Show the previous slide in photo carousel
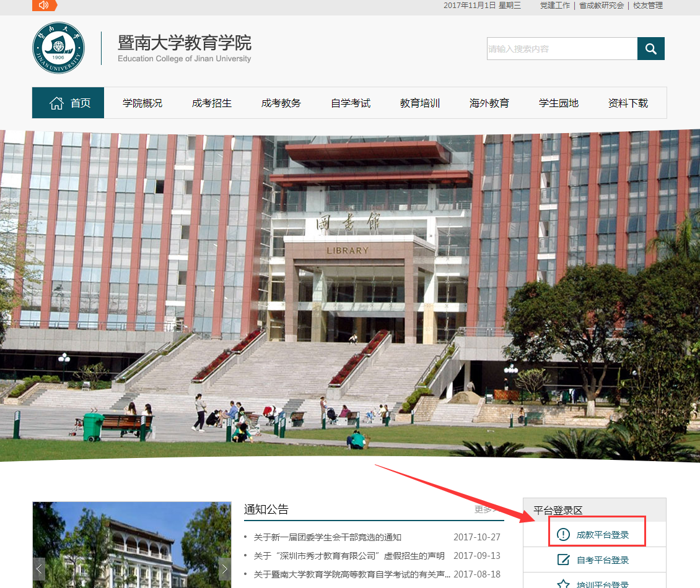Screen dimensions: 700x588 coord(39,569)
